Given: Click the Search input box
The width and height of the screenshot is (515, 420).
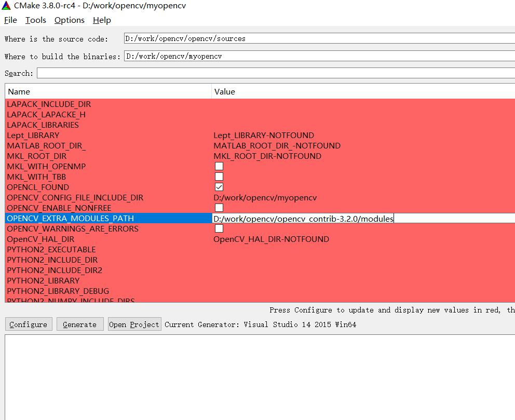Looking at the screenshot, I should click(276, 73).
